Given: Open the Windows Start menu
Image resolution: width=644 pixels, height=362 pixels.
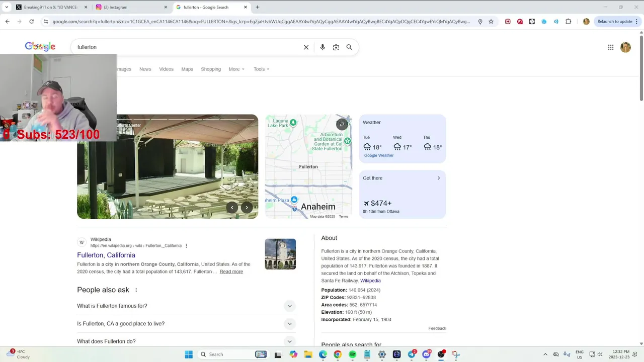Looking at the screenshot, I should click(x=189, y=354).
